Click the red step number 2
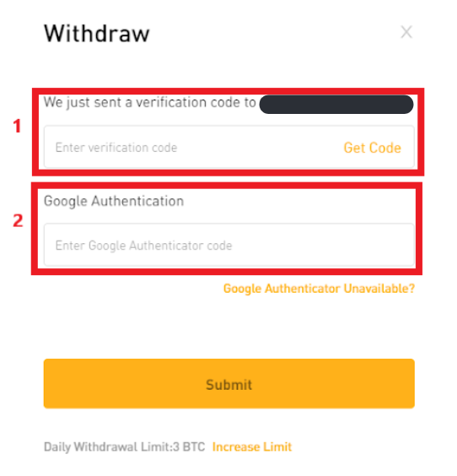 [18, 220]
